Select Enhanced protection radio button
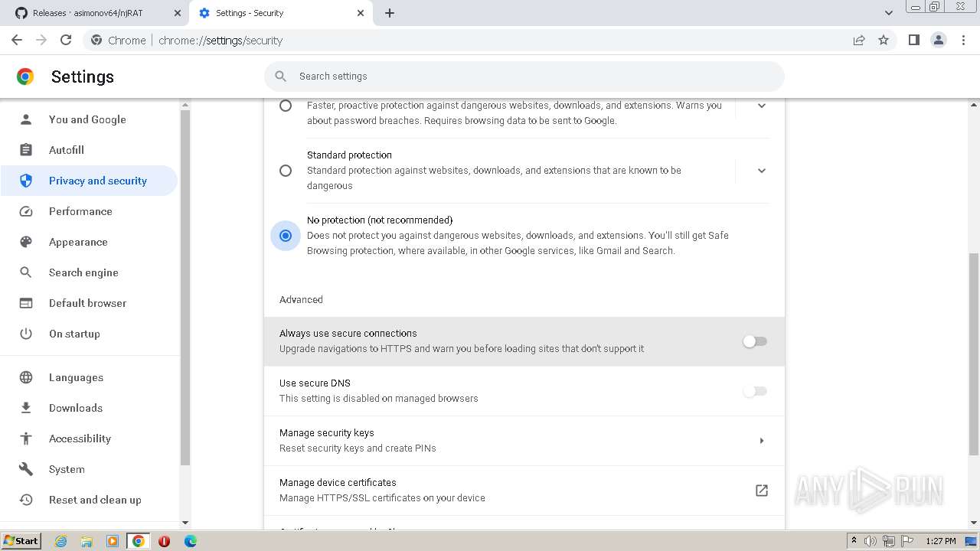 tap(286, 106)
